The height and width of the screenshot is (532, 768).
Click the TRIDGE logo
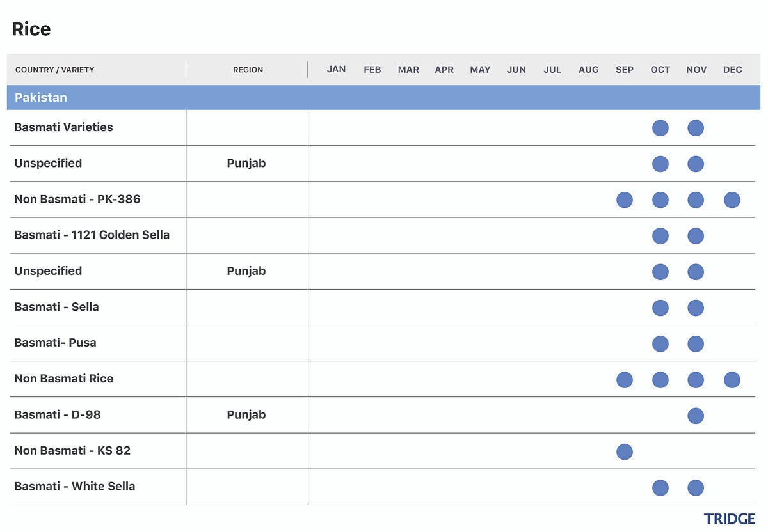(x=729, y=519)
